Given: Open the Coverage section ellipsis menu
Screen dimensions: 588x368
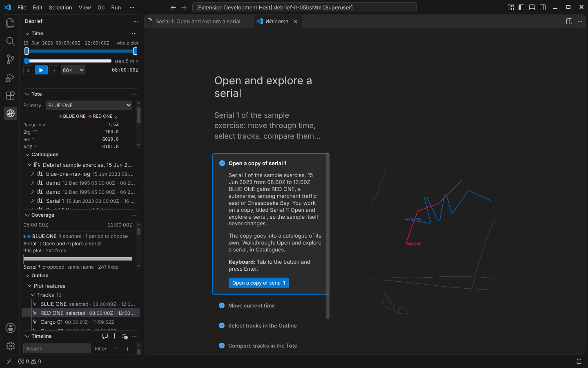Looking at the screenshot, I should click(134, 215).
